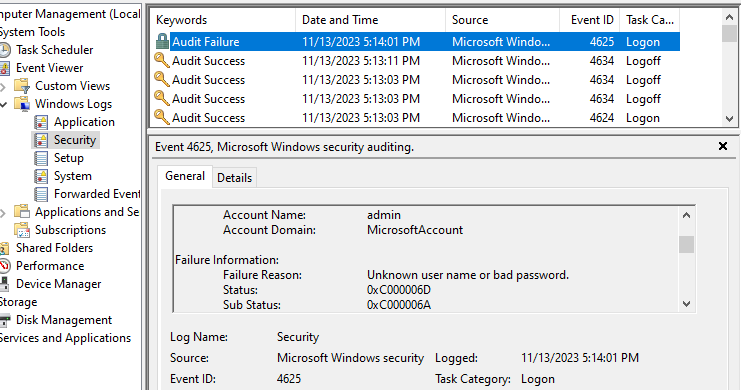This screenshot has width=741, height=390.
Task: Click the event details scrollbar thumb
Action: 687,245
